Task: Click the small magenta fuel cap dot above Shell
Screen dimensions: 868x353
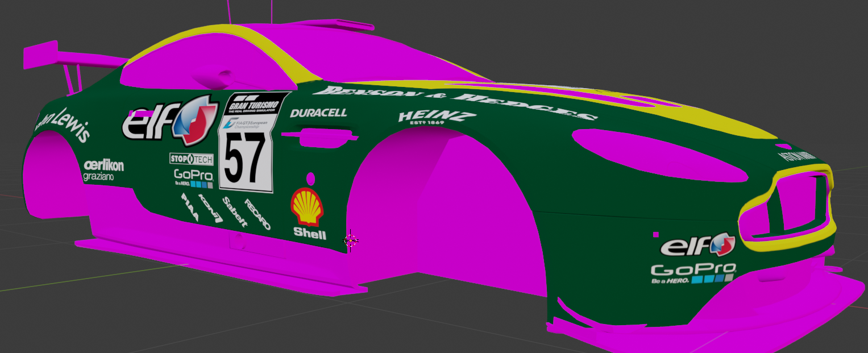Action: point(310,179)
